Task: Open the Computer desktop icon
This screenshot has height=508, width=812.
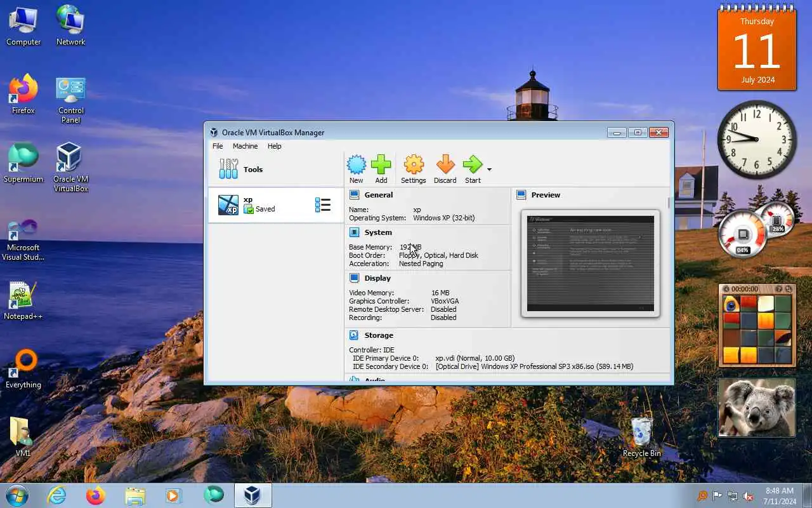Action: pos(23,26)
